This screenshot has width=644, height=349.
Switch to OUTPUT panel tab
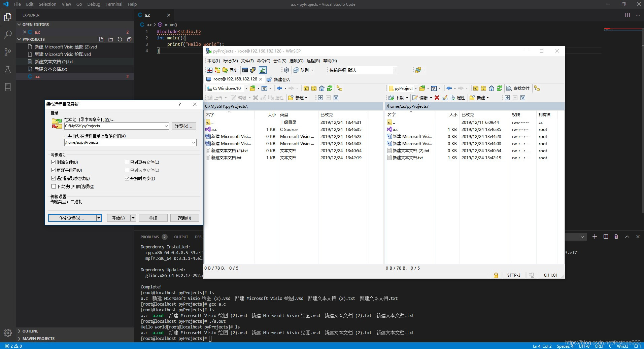181,237
